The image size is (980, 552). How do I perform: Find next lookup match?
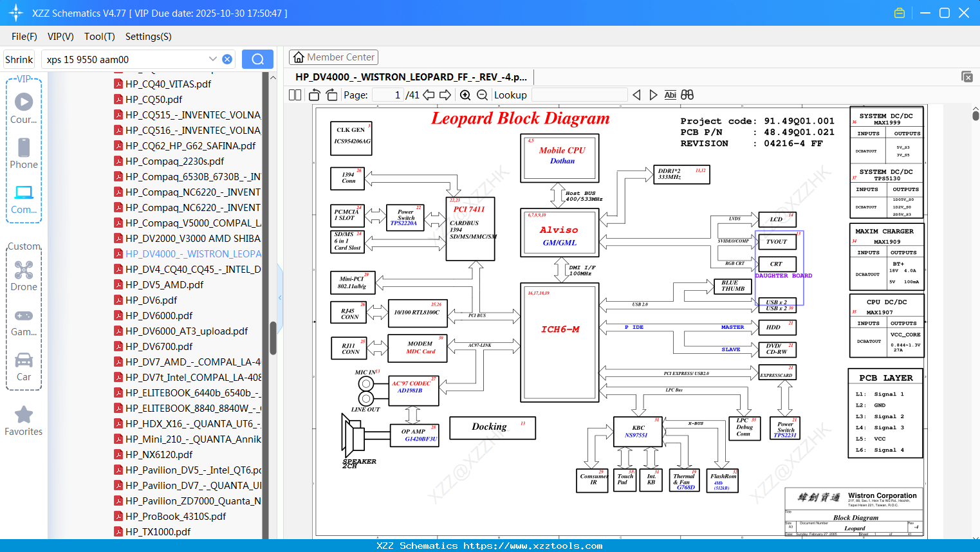tap(653, 95)
